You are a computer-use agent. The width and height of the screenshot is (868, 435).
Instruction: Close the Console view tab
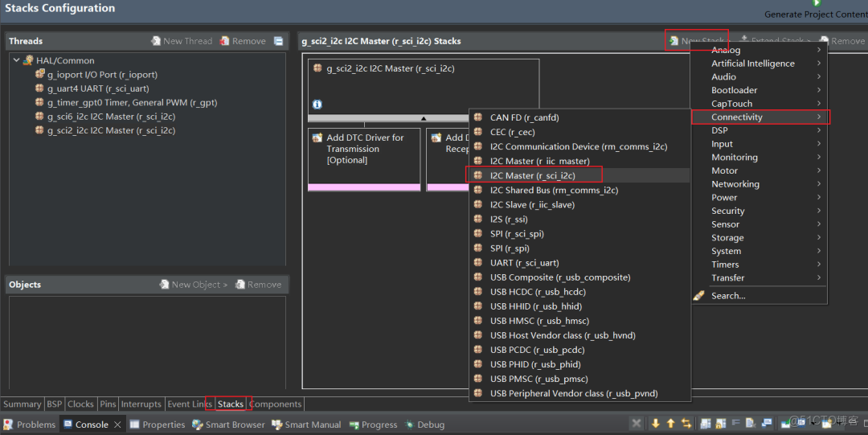pyautogui.click(x=117, y=425)
